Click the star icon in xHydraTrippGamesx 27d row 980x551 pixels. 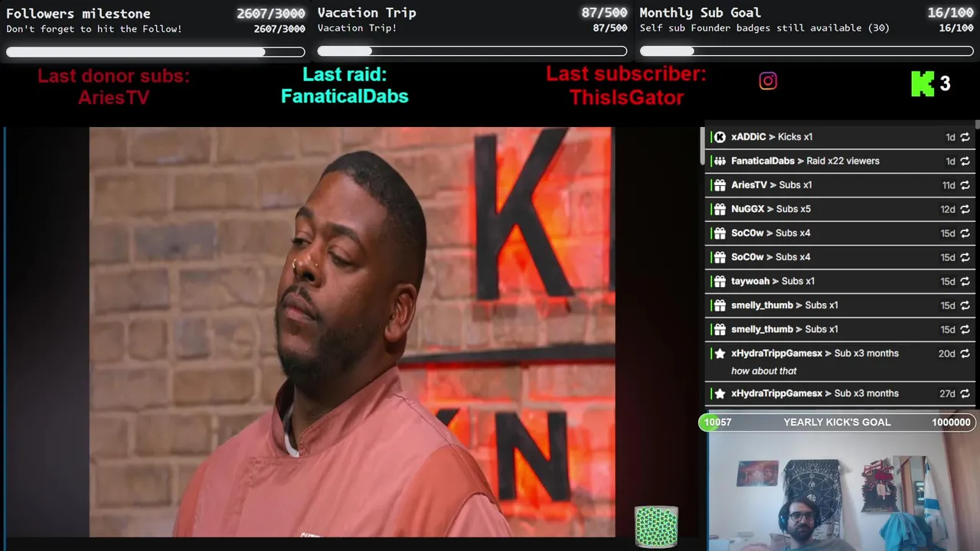click(720, 393)
